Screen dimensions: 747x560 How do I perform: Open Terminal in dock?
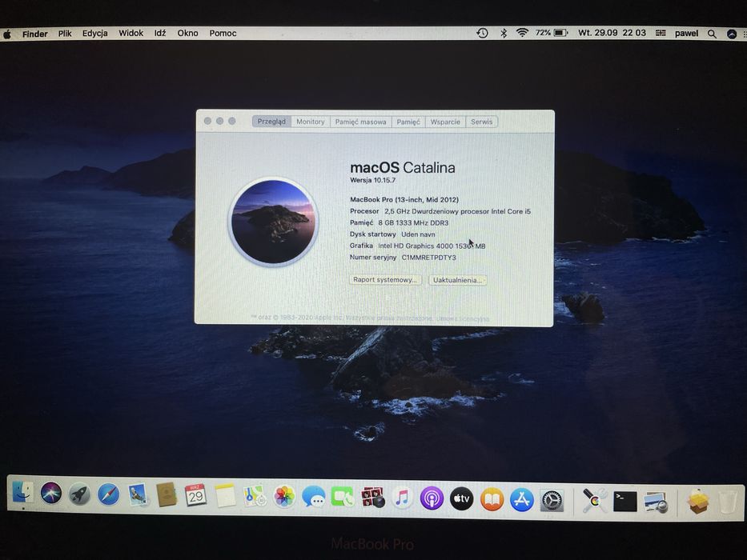point(625,502)
